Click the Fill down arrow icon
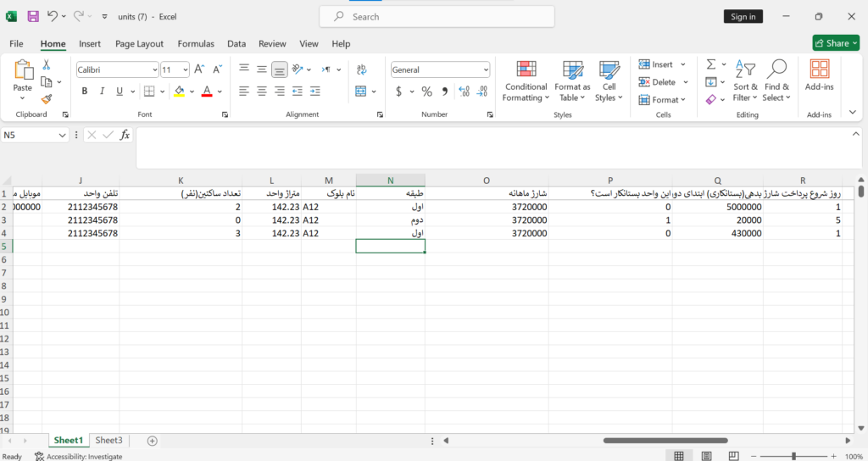The image size is (868, 461). click(x=711, y=82)
